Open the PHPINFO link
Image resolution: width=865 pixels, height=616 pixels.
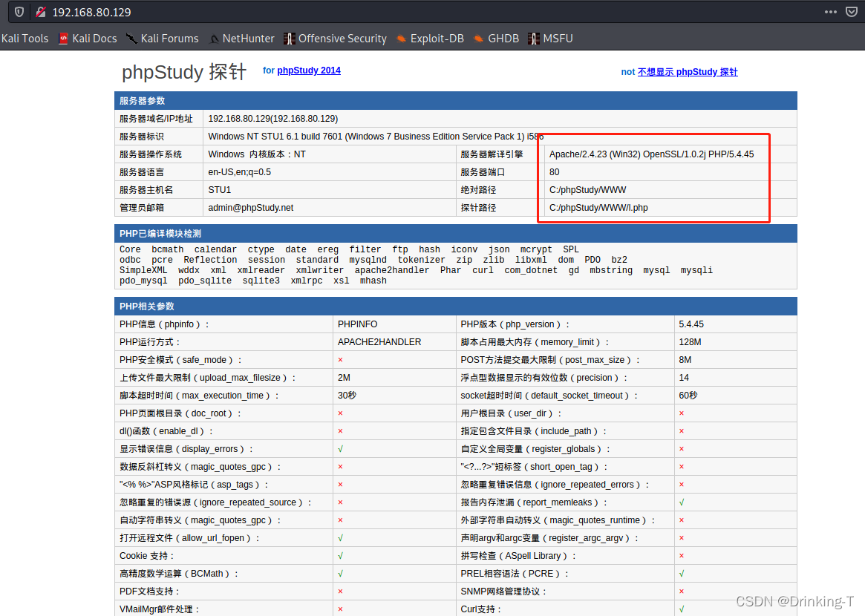357,324
